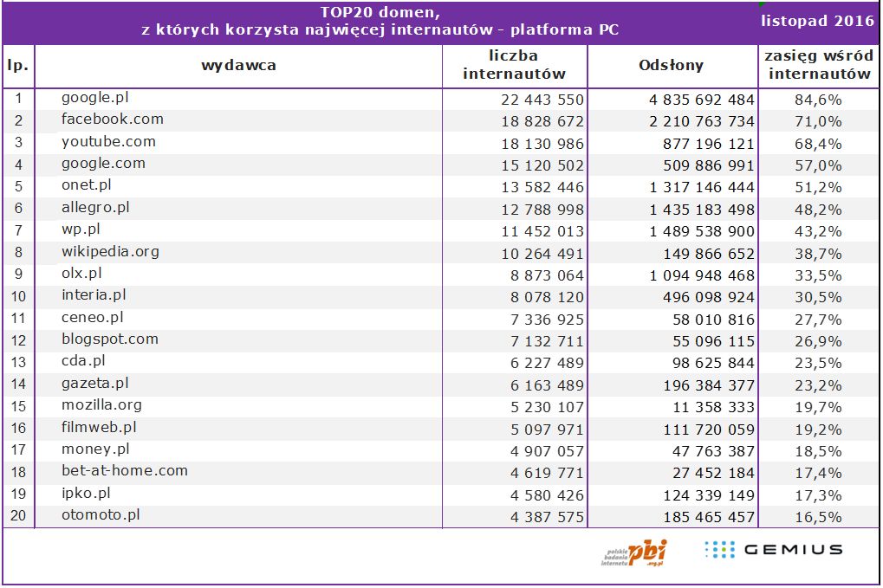Click the 'lp.' column header
The height and width of the screenshot is (588, 883).
[18, 66]
